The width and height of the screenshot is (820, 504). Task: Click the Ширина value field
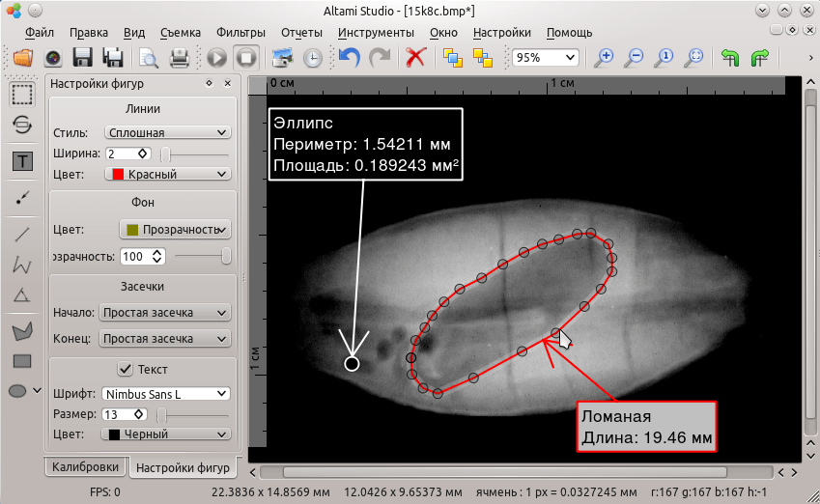click(x=128, y=154)
